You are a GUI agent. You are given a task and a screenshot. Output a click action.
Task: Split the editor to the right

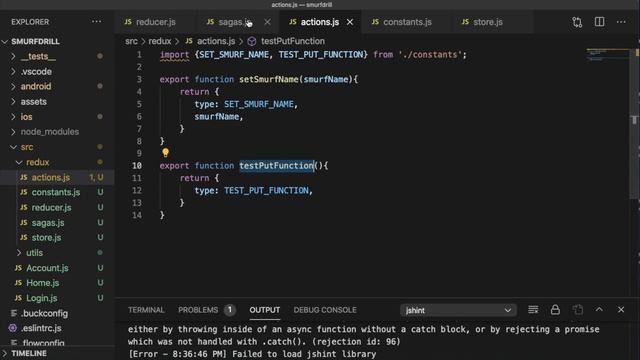(x=599, y=22)
